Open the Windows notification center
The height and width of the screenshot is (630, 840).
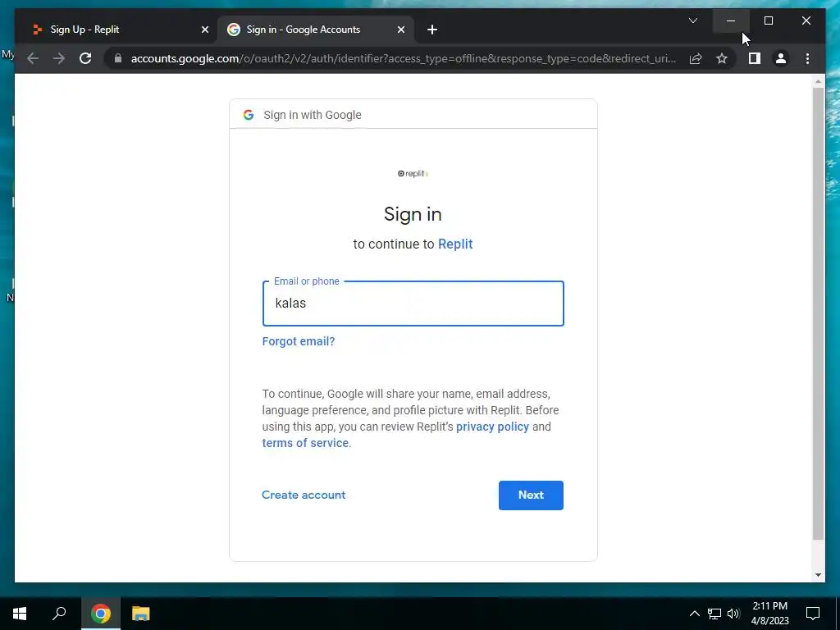(813, 614)
